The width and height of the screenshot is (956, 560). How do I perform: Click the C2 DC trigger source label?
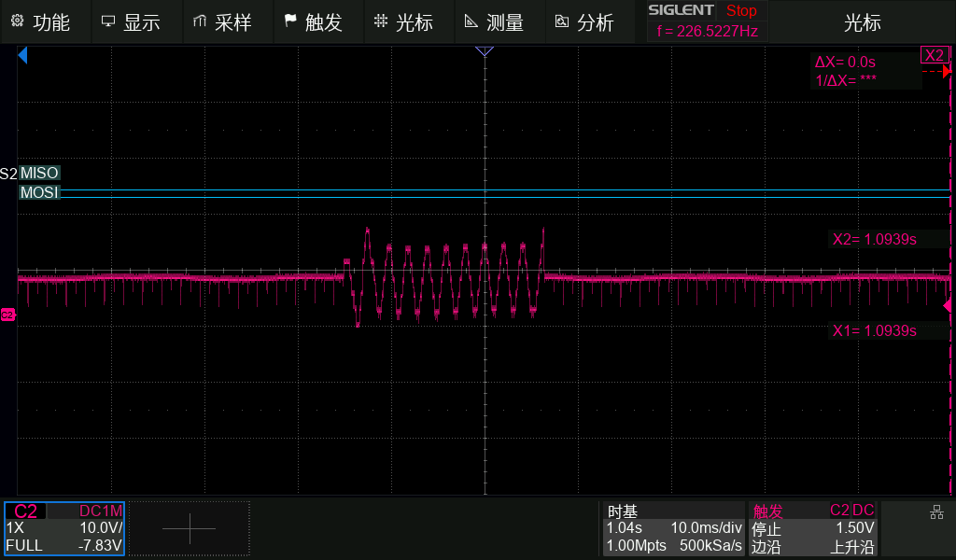851,510
